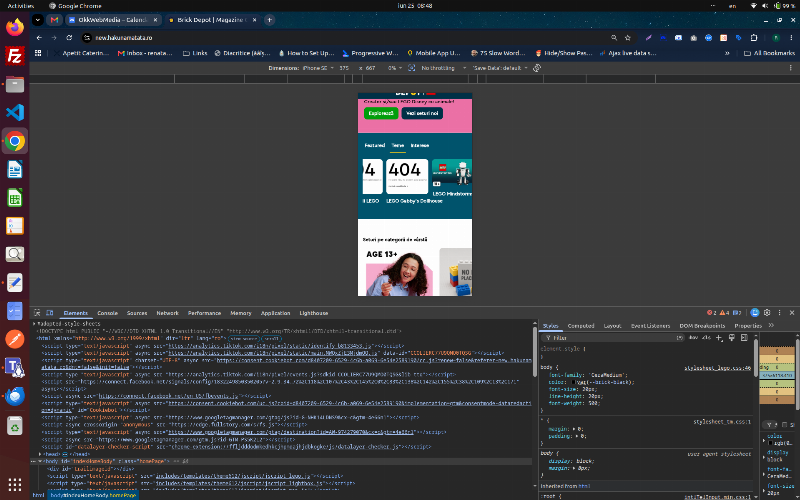Viewport: 800px width, 500px height.
Task: Open device toolbar more options menu
Action: [790, 68]
